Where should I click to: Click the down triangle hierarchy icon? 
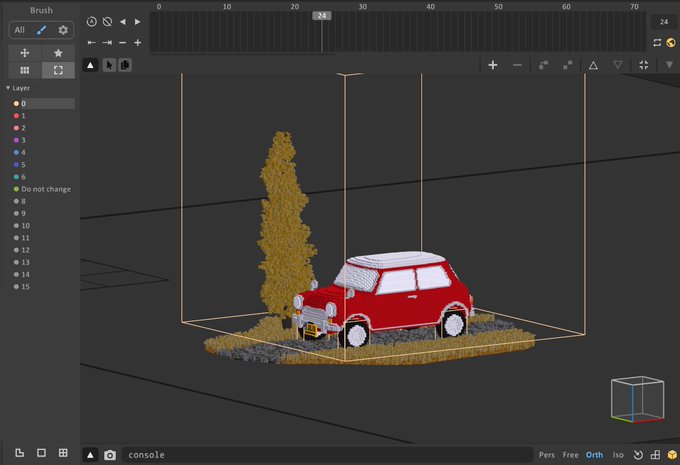pyautogui.click(x=618, y=65)
